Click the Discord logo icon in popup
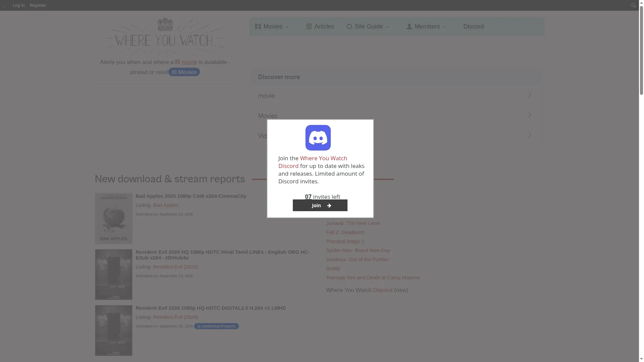This screenshot has height=362, width=644. click(x=318, y=138)
